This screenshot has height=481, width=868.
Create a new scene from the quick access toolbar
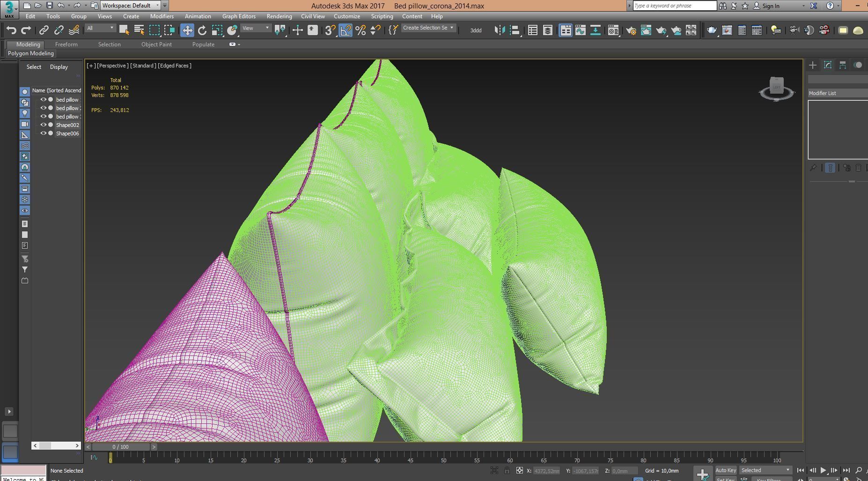[27, 6]
